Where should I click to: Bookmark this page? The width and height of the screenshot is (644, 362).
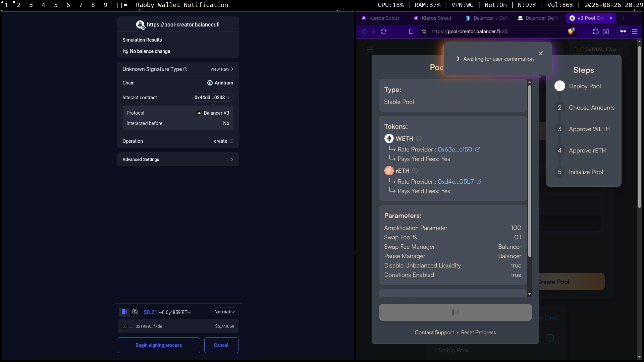pyautogui.click(x=411, y=32)
